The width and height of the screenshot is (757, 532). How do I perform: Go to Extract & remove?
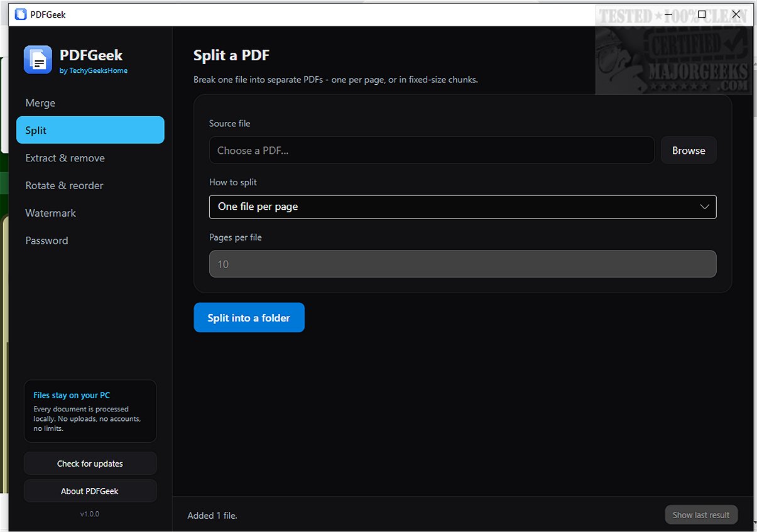click(90, 158)
